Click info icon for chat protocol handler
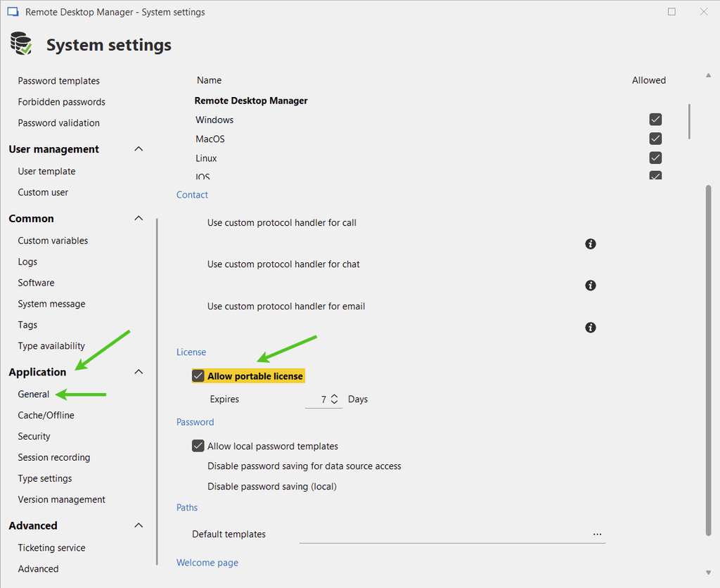720x588 pixels. (x=591, y=286)
